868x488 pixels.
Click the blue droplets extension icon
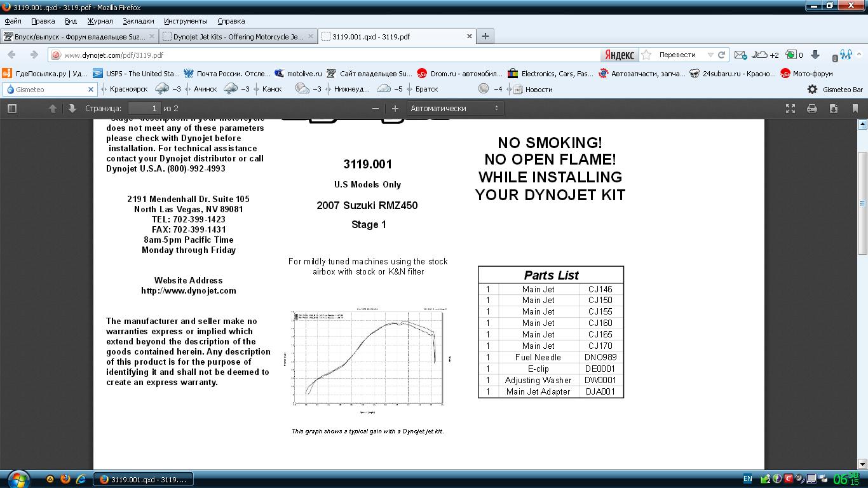tap(845, 55)
